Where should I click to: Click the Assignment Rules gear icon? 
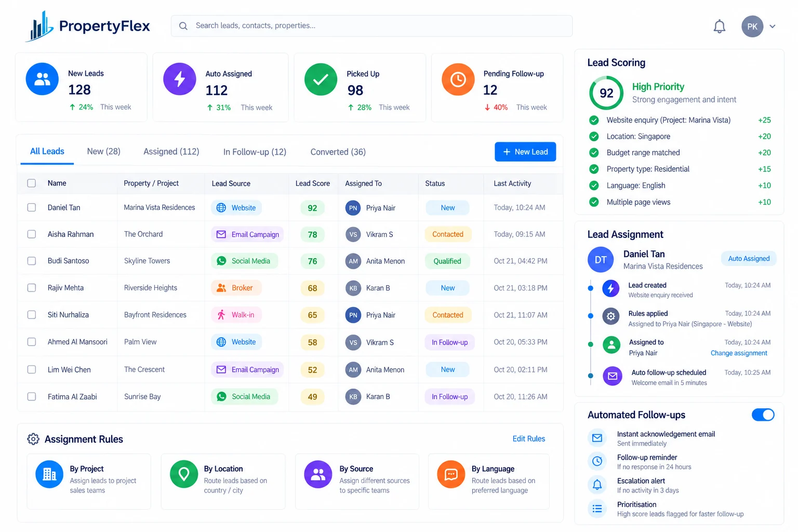(x=33, y=439)
